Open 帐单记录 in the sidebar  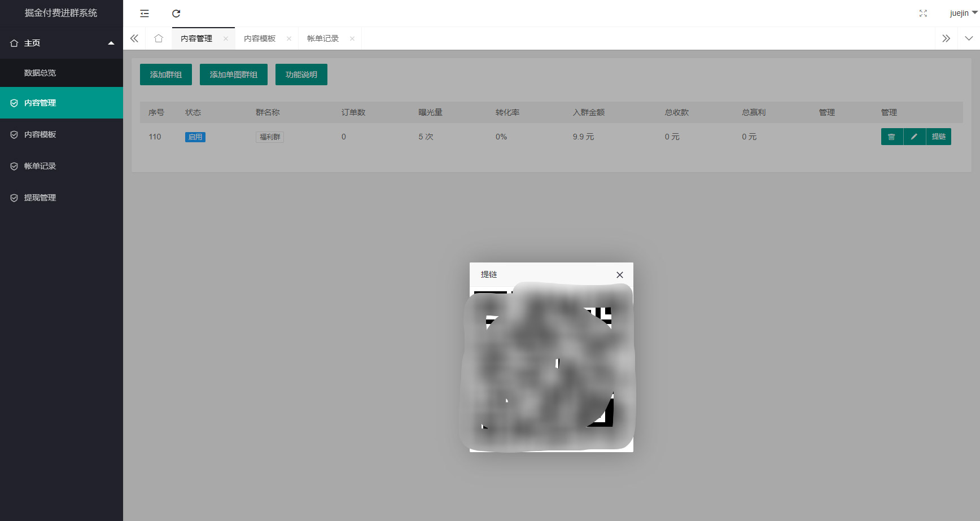pyautogui.click(x=62, y=166)
